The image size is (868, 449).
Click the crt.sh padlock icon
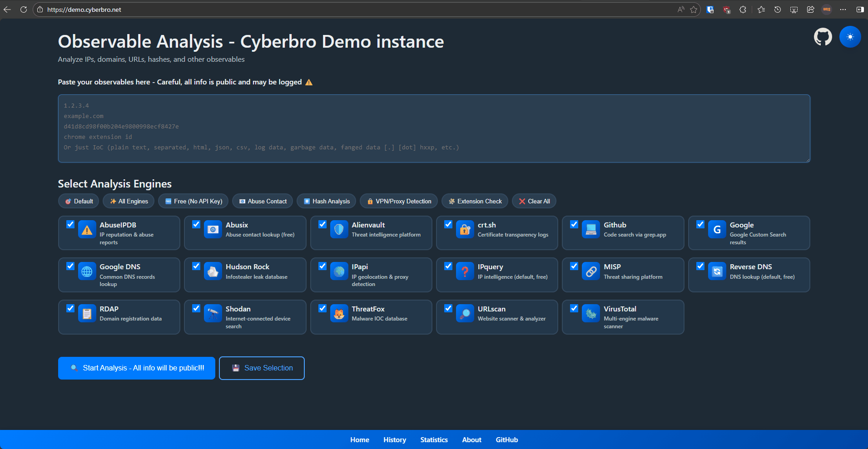pyautogui.click(x=465, y=229)
